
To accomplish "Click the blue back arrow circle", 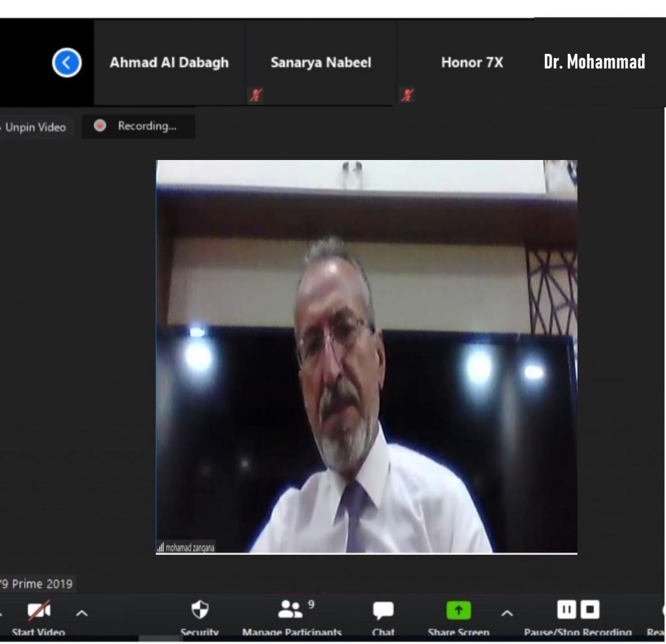I will point(66,63).
